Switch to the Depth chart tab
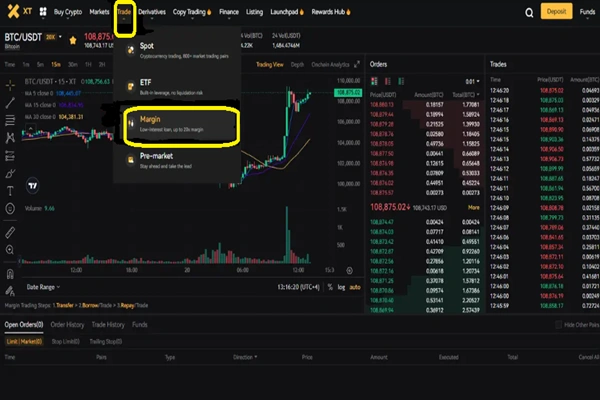600x400 pixels. tap(297, 64)
